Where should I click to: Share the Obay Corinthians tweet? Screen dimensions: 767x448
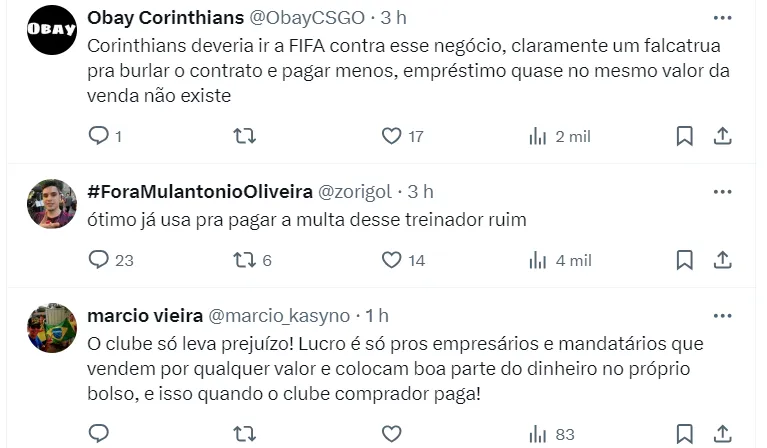click(722, 136)
